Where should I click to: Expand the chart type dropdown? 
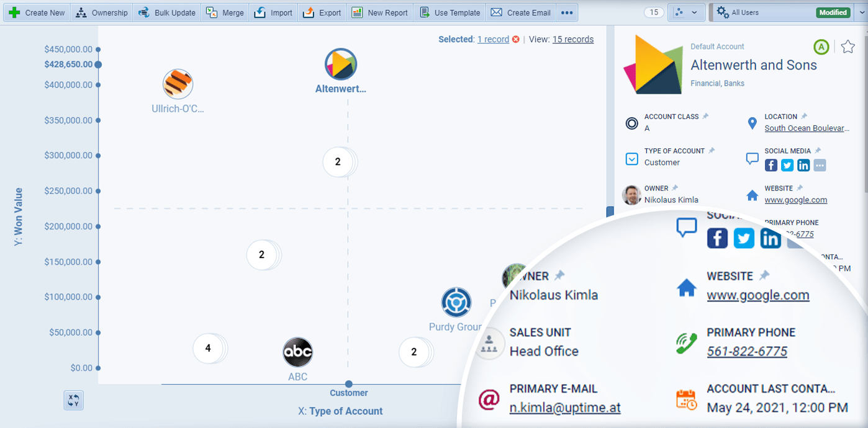point(695,12)
